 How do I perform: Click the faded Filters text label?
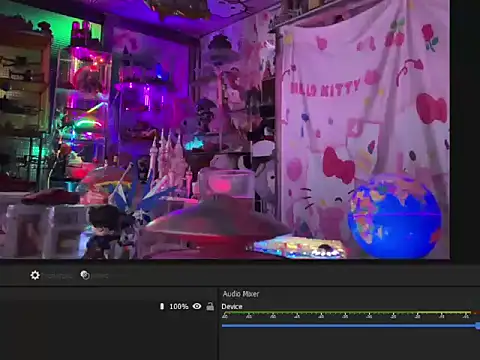[x=100, y=276]
